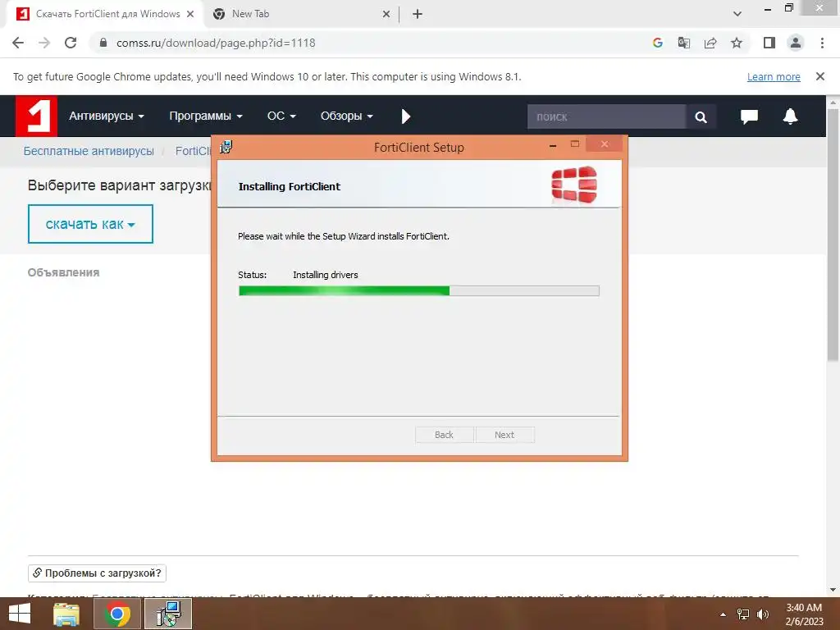Image resolution: width=840 pixels, height=630 pixels.
Task: Open the Windows Start button
Action: tap(20, 614)
